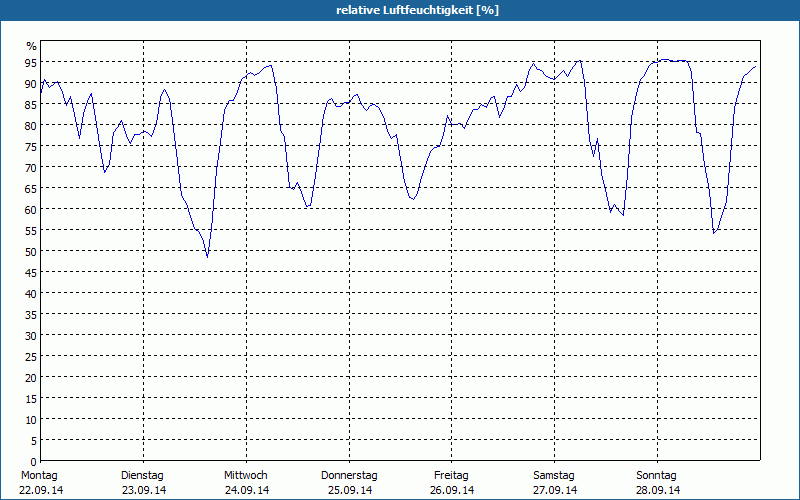Click the y-axis value '95'

pos(31,63)
